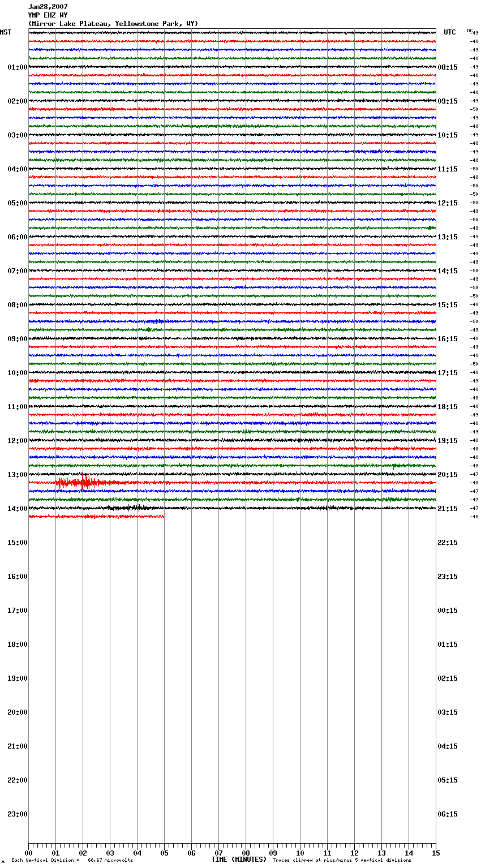Image resolution: width=481 pixels, height=868 pixels.
Task: Click the 16:15 UTC time label
Action: tap(448, 339)
